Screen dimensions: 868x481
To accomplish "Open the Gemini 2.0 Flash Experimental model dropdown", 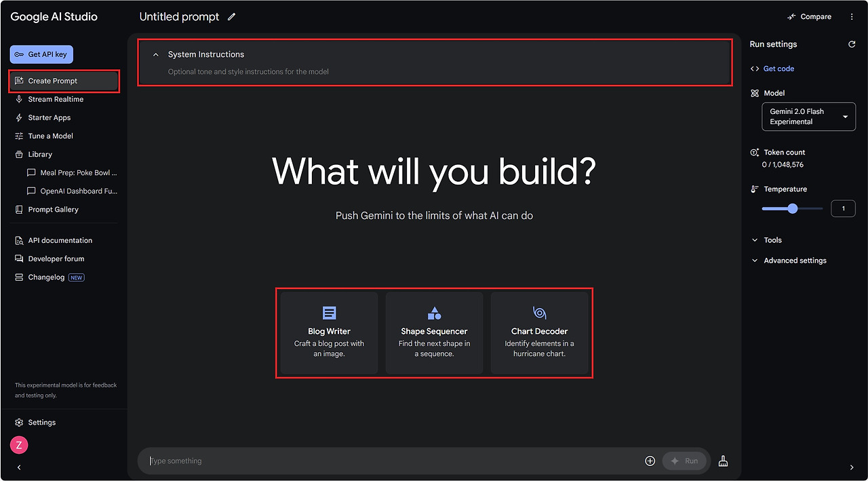I will [x=808, y=117].
